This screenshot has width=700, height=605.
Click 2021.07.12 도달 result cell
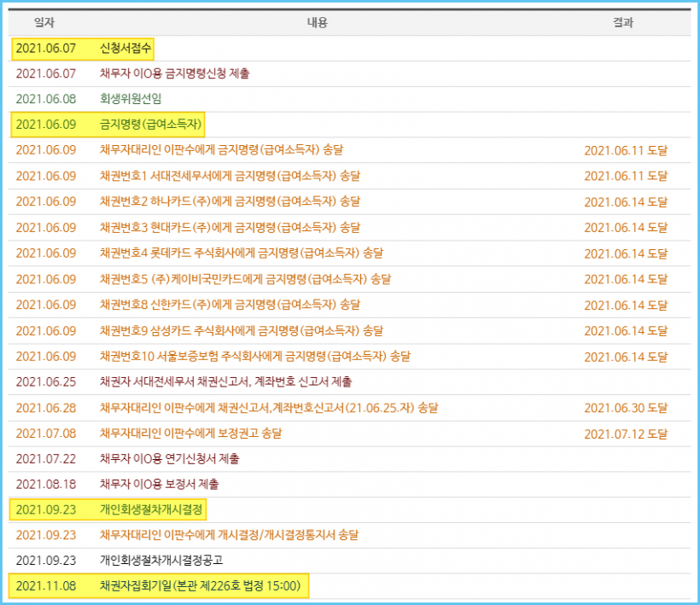coord(626,433)
